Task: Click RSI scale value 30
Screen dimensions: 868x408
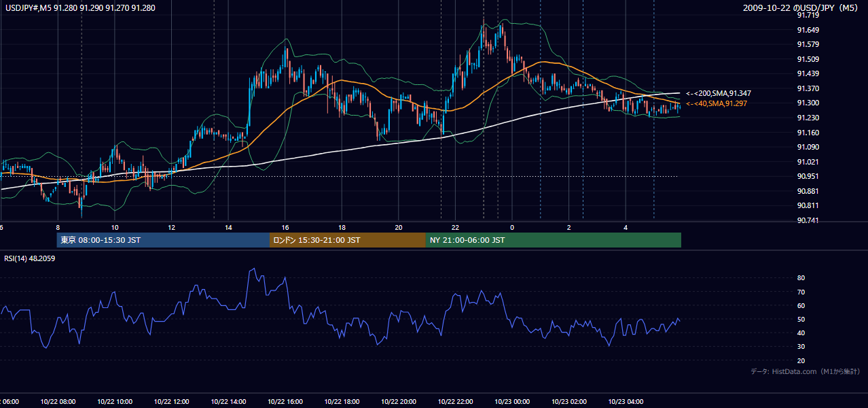Action: pyautogui.click(x=801, y=346)
